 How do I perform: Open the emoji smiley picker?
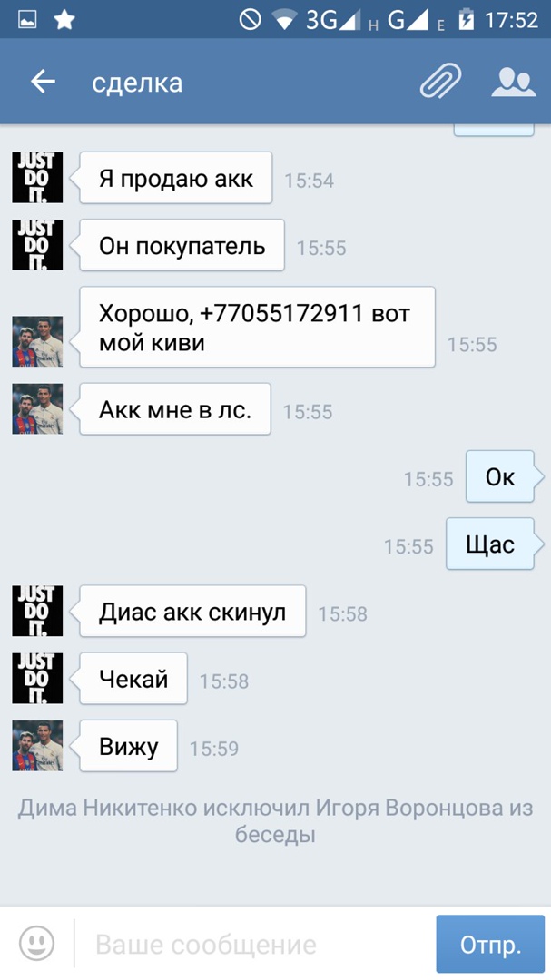click(x=37, y=943)
